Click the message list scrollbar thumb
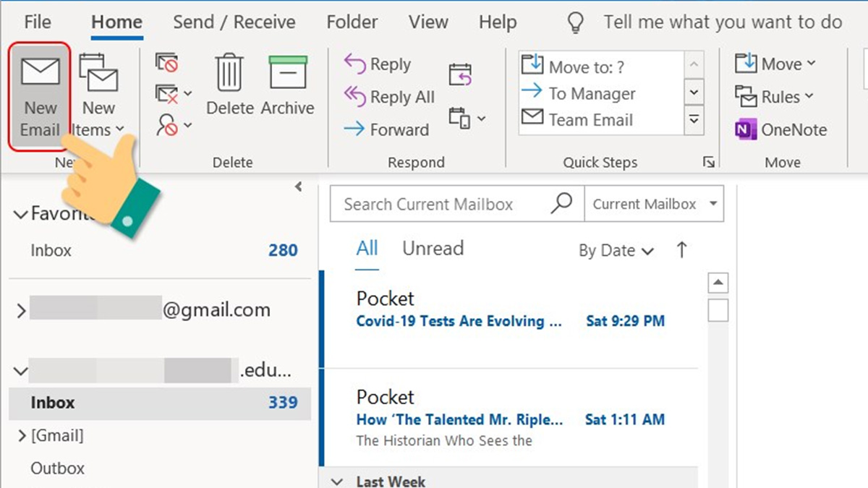This screenshot has width=868, height=488. (x=718, y=309)
